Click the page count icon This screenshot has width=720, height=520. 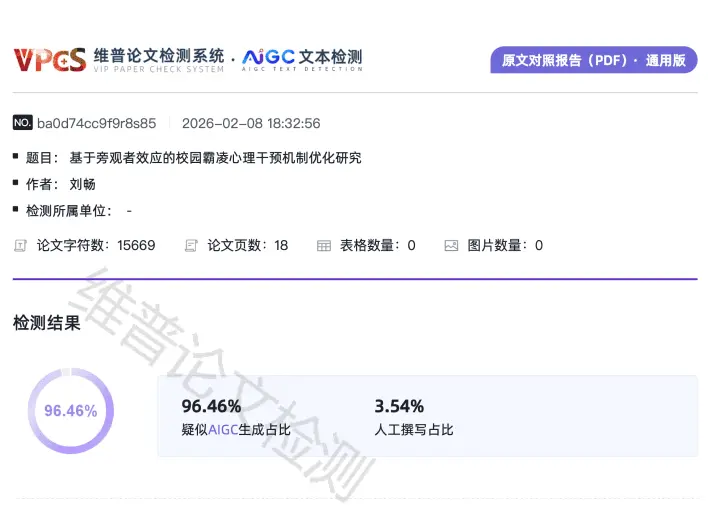191,246
